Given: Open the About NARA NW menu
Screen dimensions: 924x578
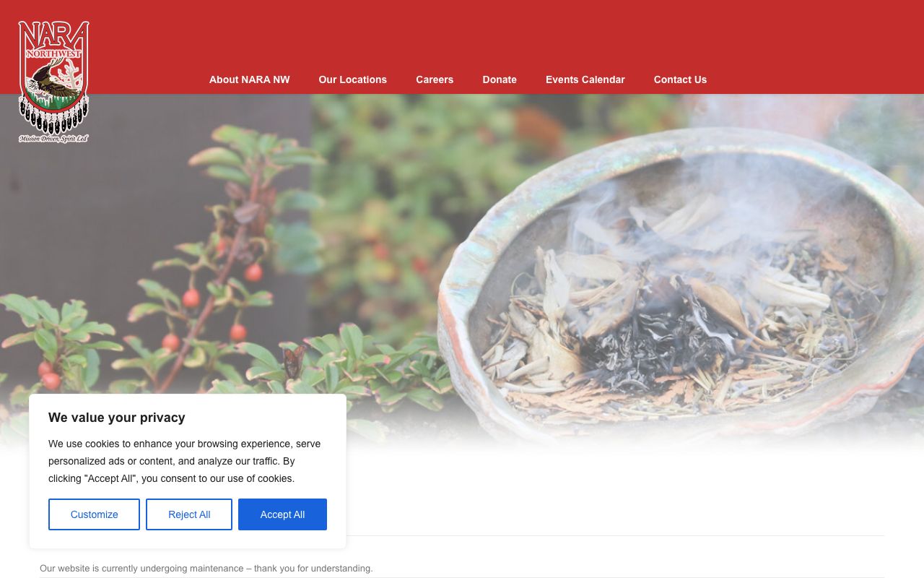Looking at the screenshot, I should [x=250, y=79].
